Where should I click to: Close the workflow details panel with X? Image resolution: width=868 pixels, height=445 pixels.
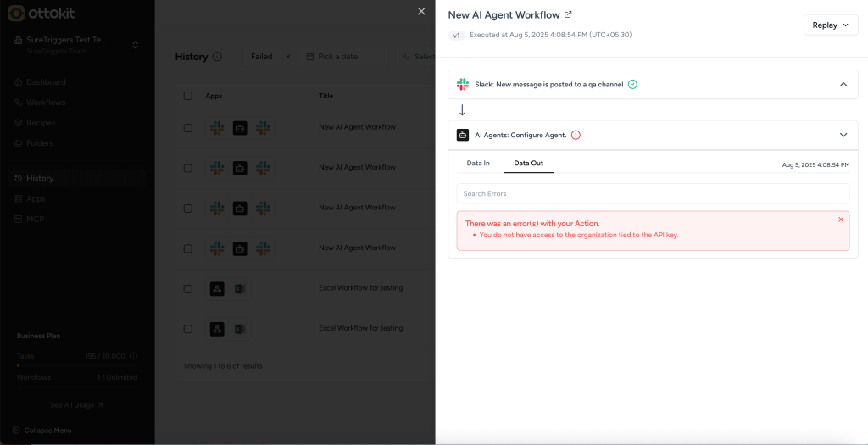click(421, 11)
